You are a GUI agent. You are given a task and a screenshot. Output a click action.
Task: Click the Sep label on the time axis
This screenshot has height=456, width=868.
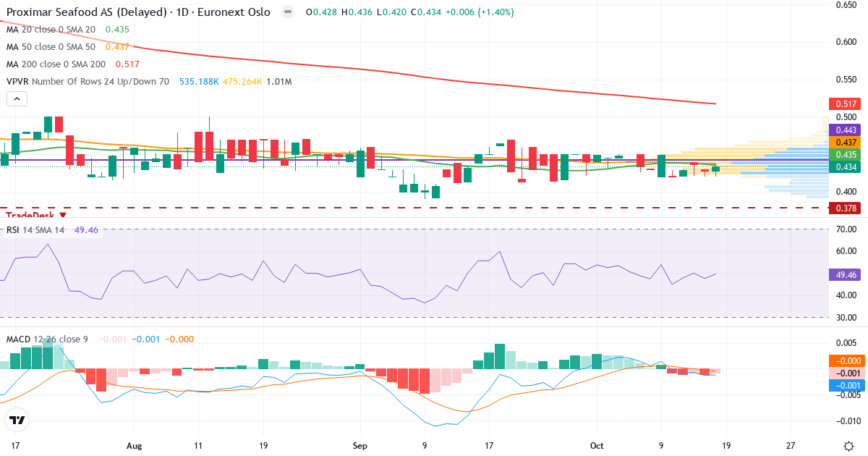pos(361,445)
